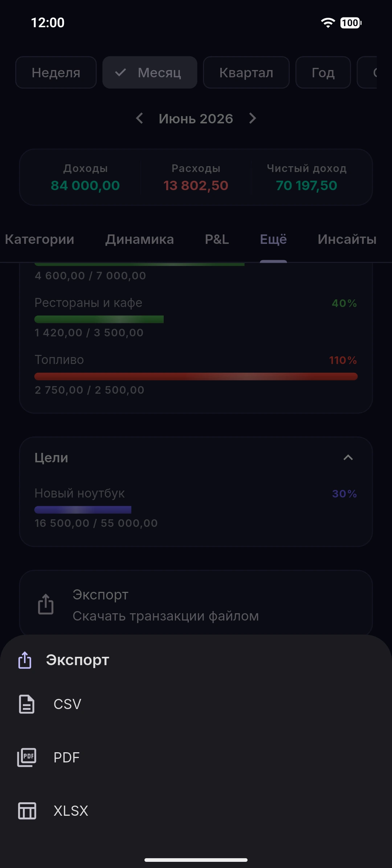Open the Июнь 2026 date selector
This screenshot has width=392, height=868.
coord(196,119)
